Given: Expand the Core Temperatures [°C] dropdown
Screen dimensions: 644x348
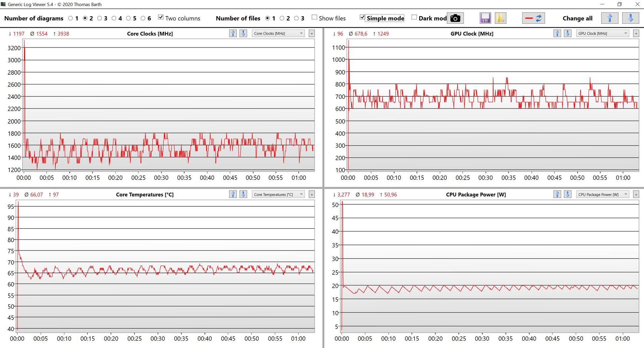Looking at the screenshot, I should point(278,195).
